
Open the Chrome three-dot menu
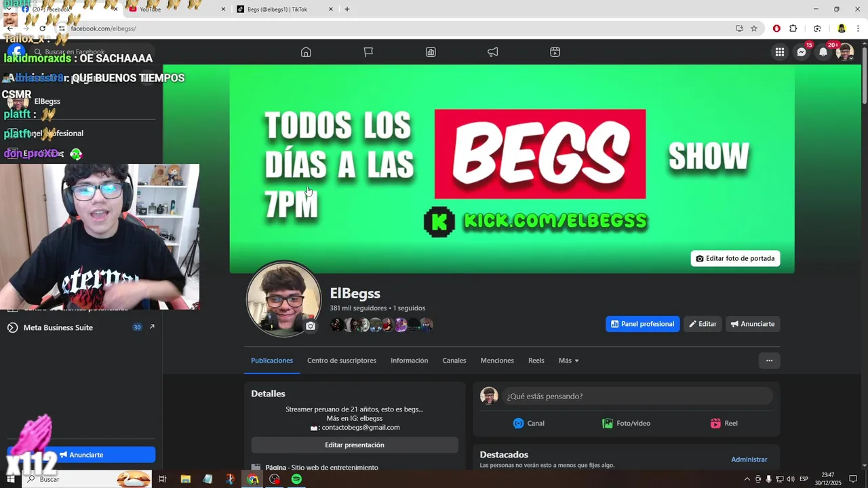click(859, 28)
